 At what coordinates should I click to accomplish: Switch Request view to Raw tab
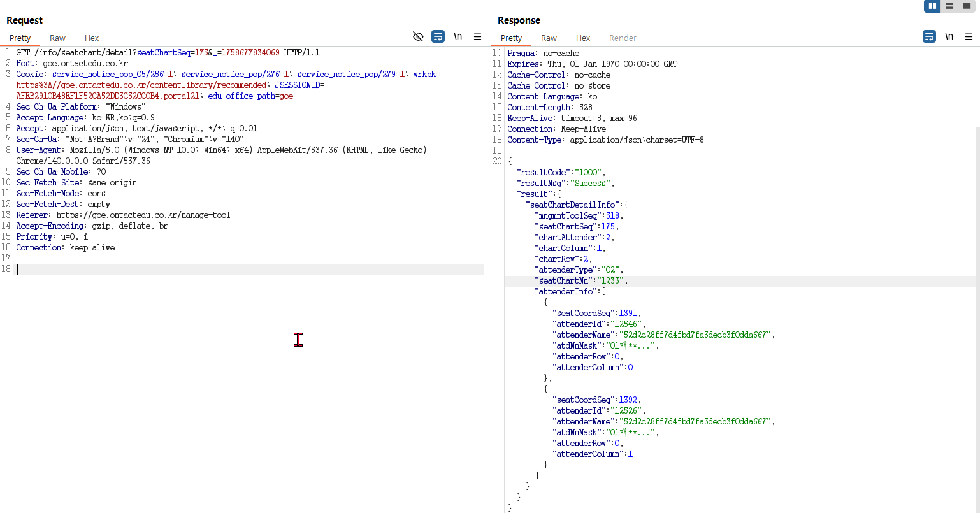tap(57, 38)
